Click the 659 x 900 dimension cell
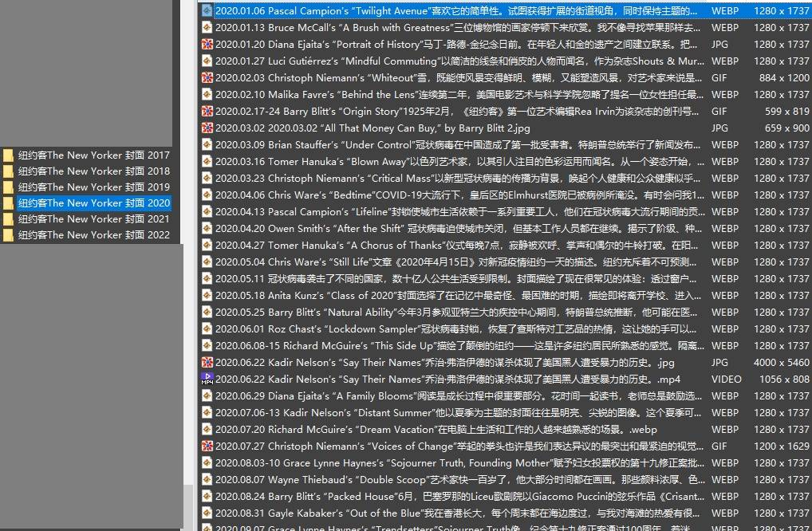The image size is (812, 531). pyautogui.click(x=787, y=128)
